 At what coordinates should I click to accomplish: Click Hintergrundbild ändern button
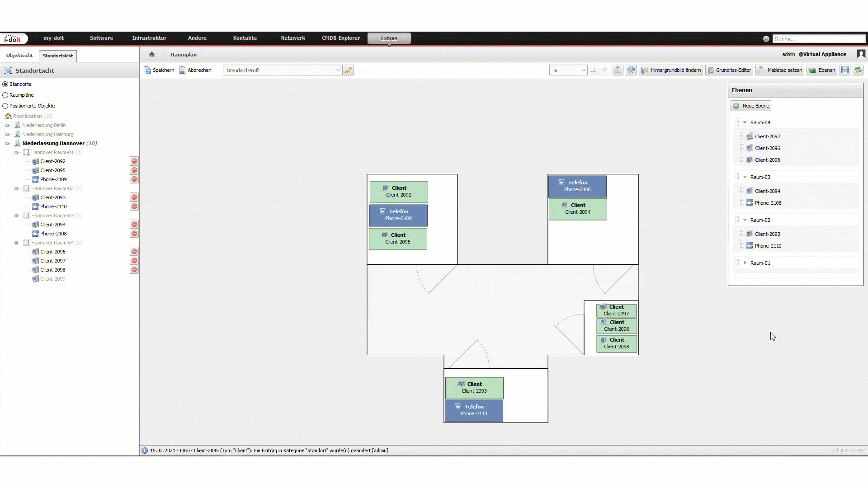point(671,70)
